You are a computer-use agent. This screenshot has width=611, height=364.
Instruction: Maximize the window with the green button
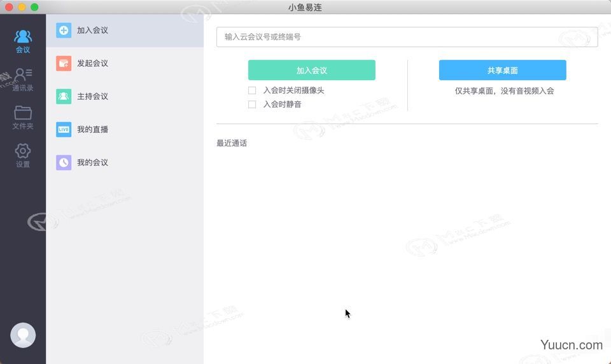(x=34, y=7)
